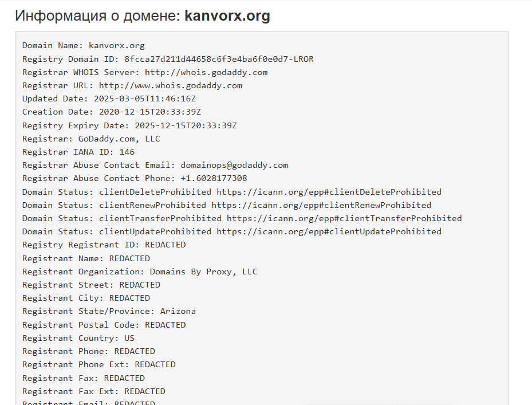Click the Registrant Country US line
This screenshot has height=405, width=532.
78,338
